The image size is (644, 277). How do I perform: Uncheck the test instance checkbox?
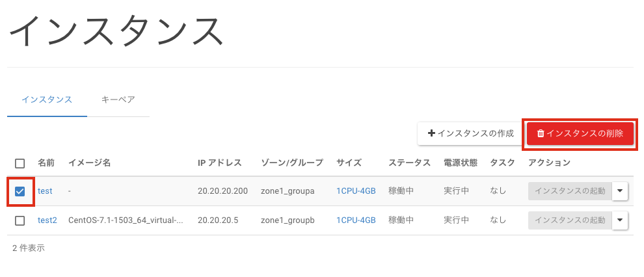tap(20, 191)
